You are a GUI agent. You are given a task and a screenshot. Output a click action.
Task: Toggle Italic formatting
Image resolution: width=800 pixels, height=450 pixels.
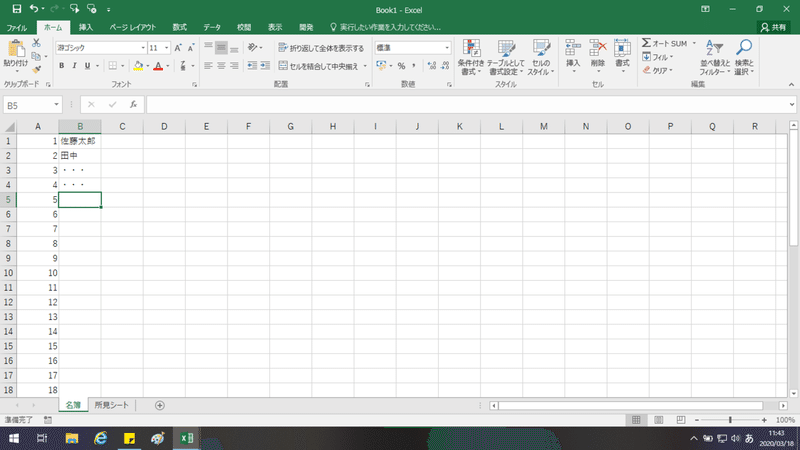click(74, 66)
